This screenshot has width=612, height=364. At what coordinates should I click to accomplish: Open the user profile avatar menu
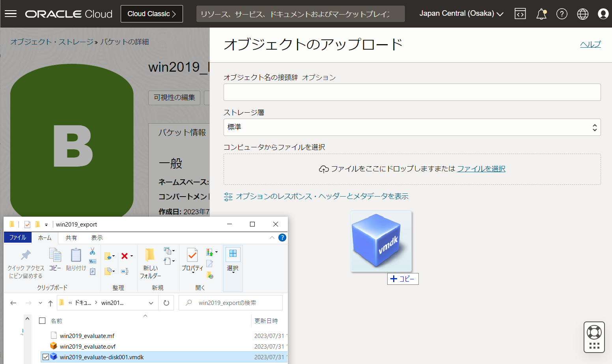tap(603, 14)
